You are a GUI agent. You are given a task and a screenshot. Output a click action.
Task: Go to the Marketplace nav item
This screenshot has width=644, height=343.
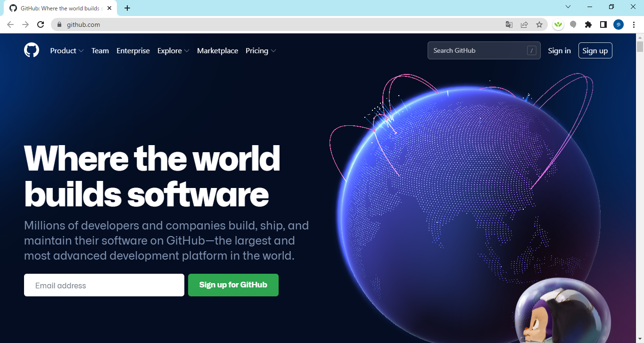[x=217, y=51]
